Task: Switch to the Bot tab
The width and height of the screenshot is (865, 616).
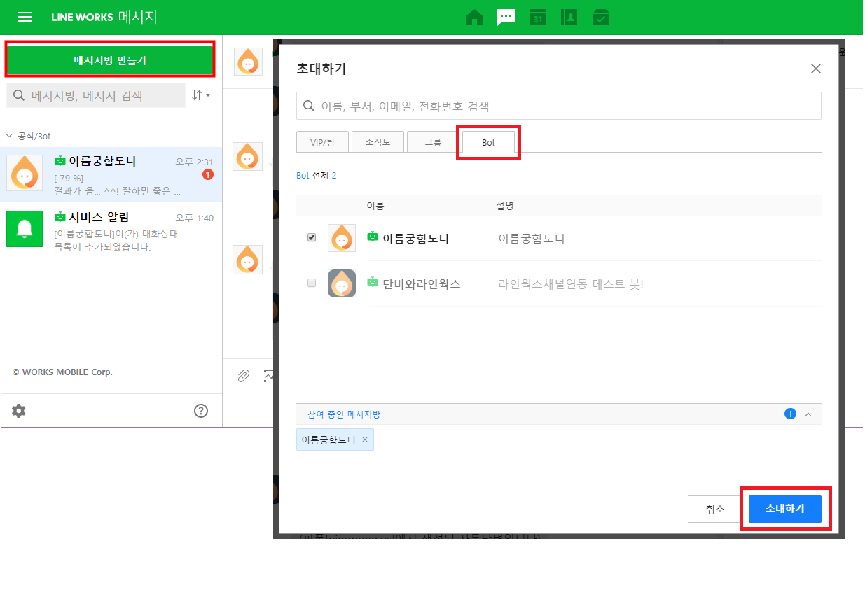Action: 488,142
